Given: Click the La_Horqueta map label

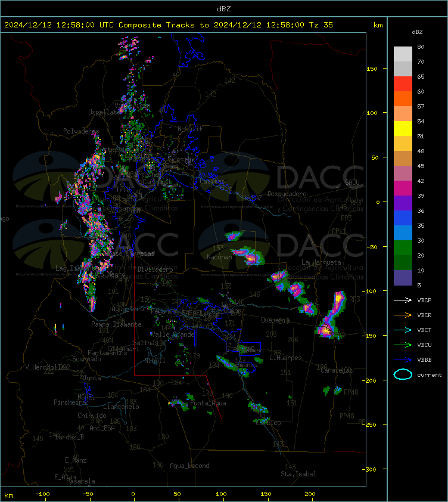Looking at the screenshot, I should tap(321, 262).
